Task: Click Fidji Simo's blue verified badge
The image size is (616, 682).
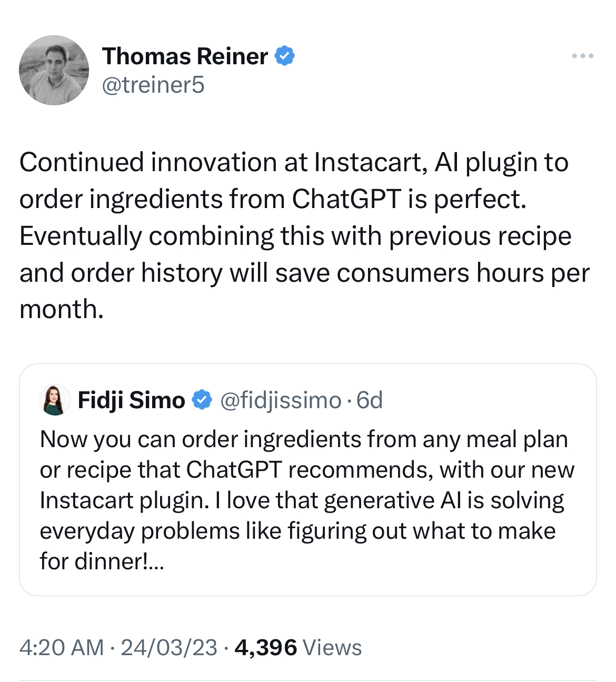Action: [202, 400]
